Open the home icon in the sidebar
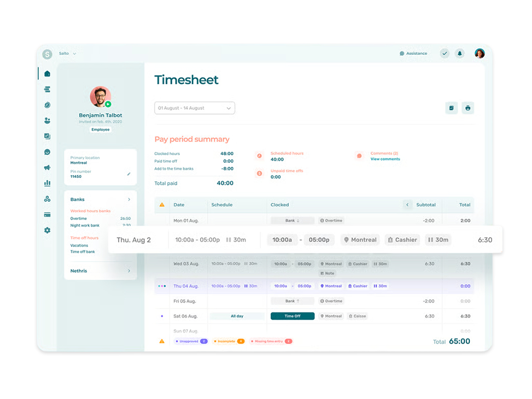Image resolution: width=532 pixels, height=399 pixels. (x=47, y=74)
